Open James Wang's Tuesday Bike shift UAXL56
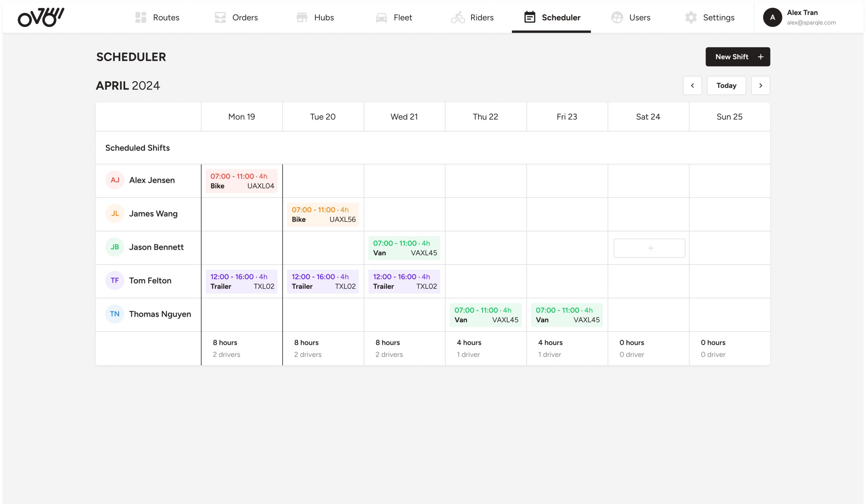The image size is (866, 504). point(323,214)
